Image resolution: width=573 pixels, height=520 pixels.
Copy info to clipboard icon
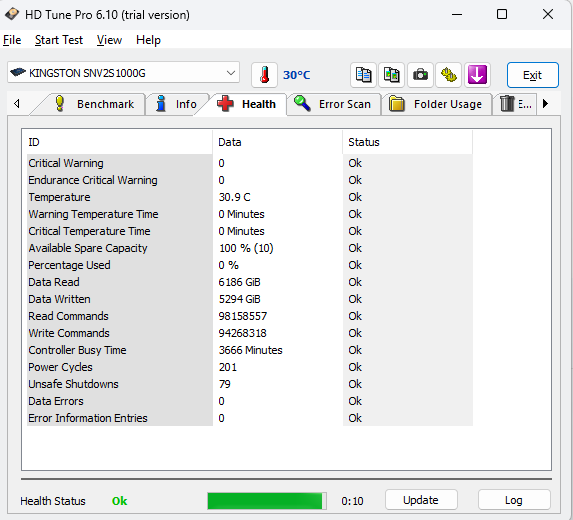(363, 75)
